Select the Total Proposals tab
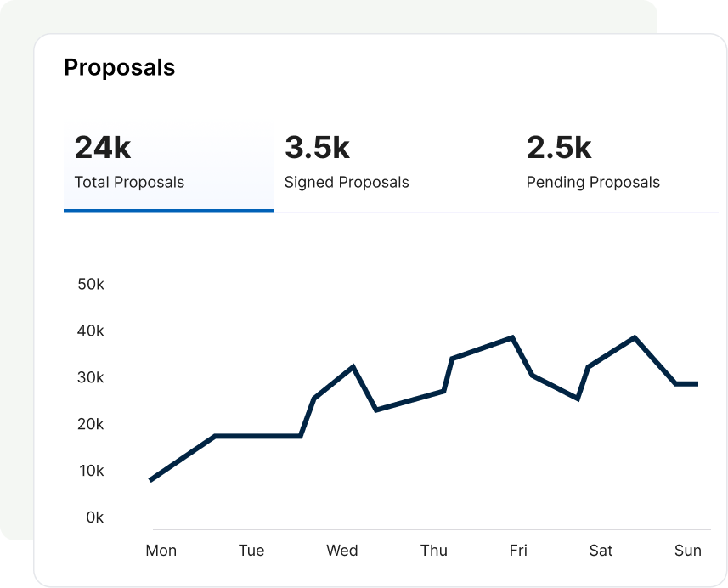This screenshot has width=728, height=588. [x=168, y=167]
